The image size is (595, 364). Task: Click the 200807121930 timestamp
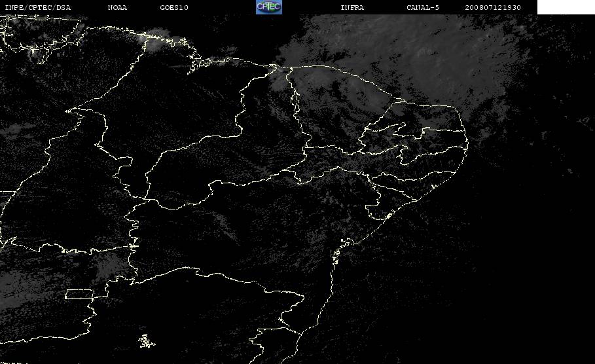pos(493,7)
